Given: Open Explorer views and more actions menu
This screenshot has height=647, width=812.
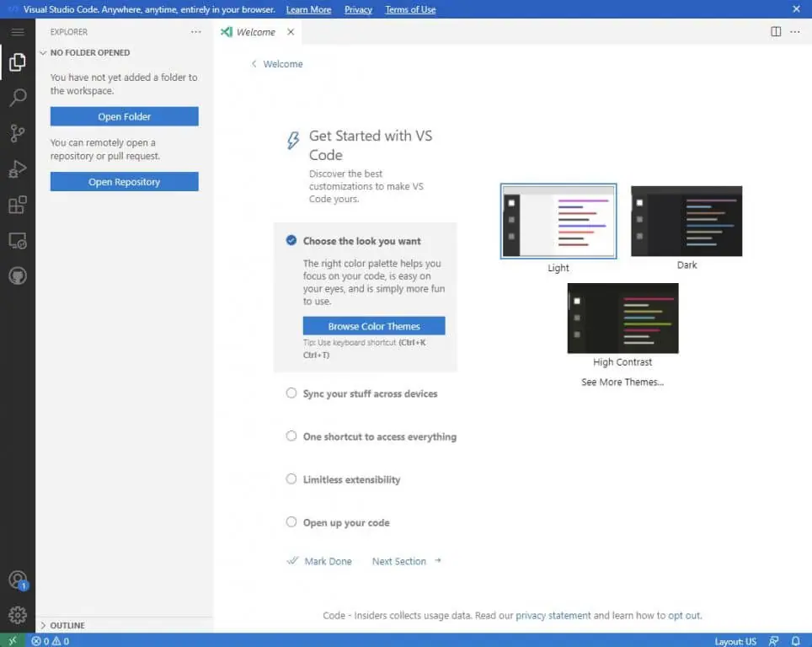Looking at the screenshot, I should click(x=196, y=32).
